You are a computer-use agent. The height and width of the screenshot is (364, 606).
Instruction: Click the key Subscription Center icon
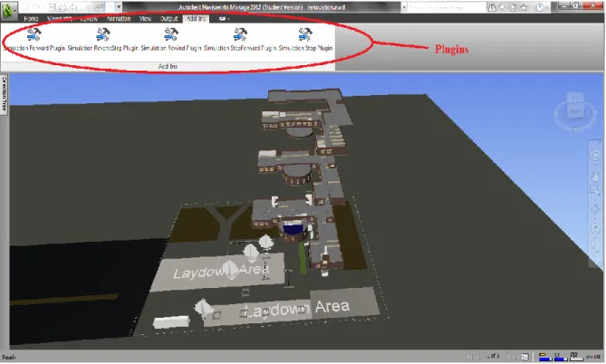[x=503, y=7]
